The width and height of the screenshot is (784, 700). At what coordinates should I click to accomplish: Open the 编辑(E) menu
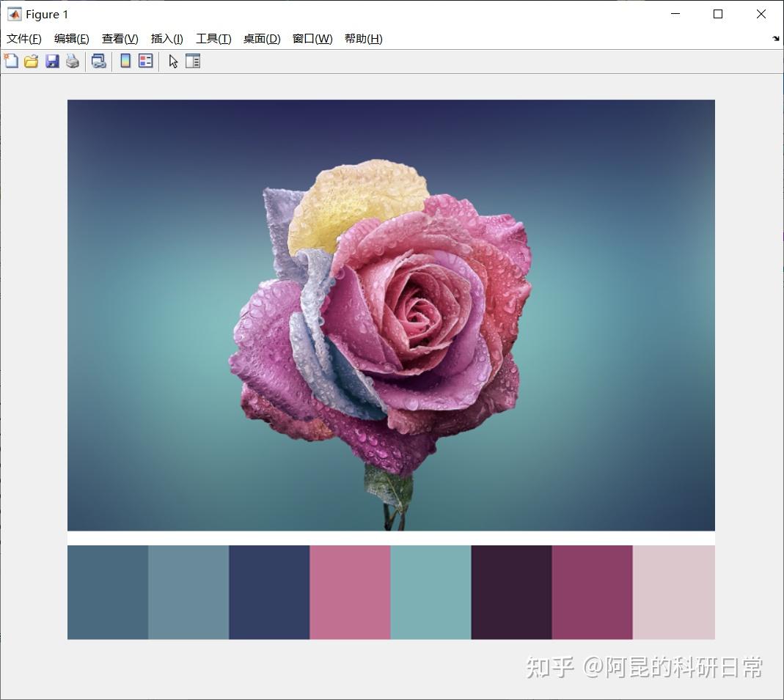[x=70, y=39]
